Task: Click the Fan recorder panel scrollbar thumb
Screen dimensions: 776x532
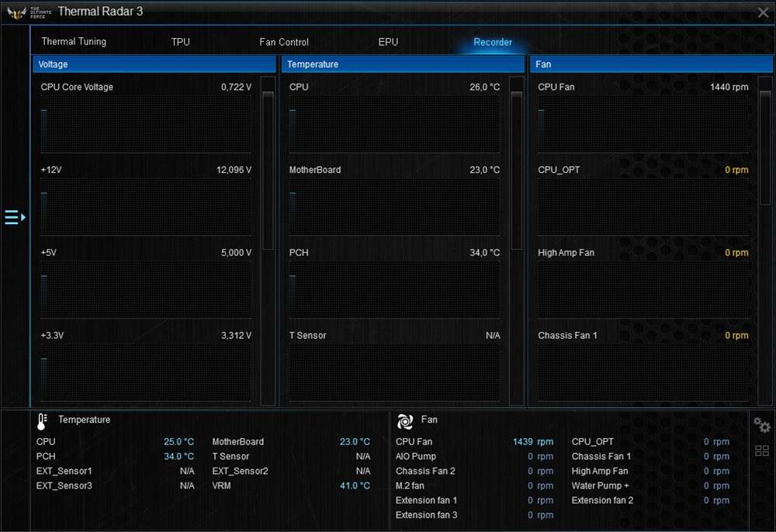Action: point(765,147)
